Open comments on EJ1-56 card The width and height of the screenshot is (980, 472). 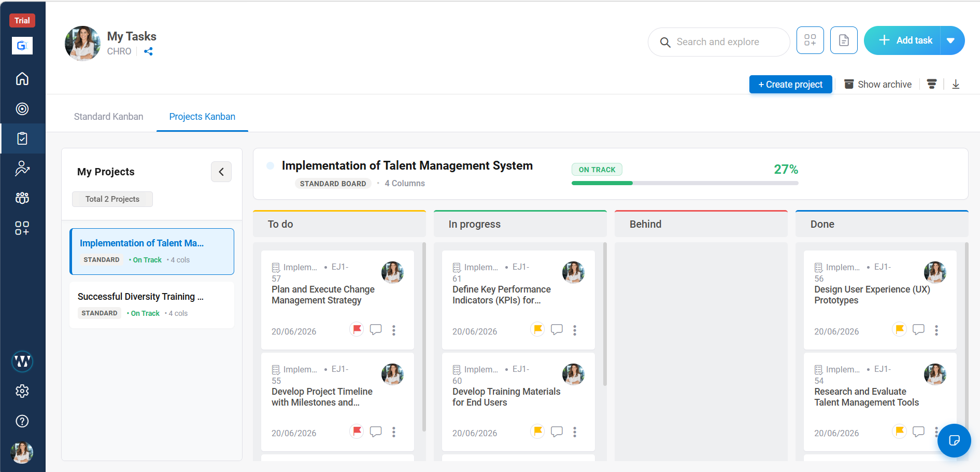click(918, 330)
